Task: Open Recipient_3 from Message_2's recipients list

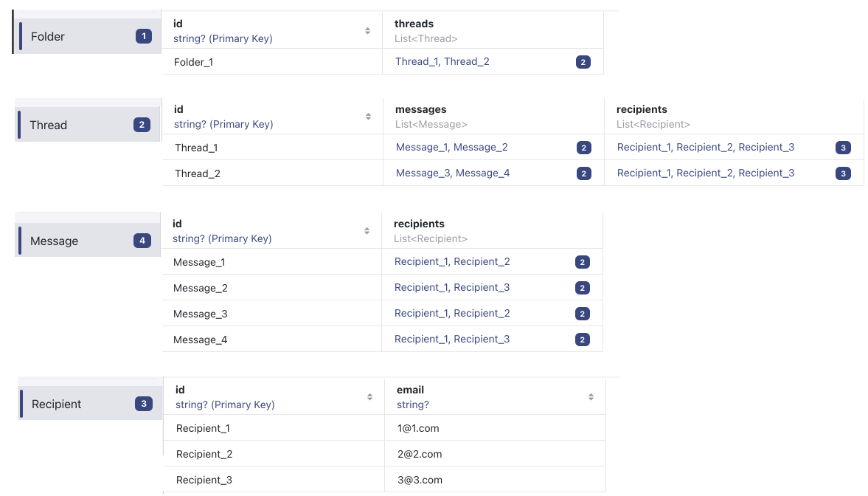Action: pos(482,287)
